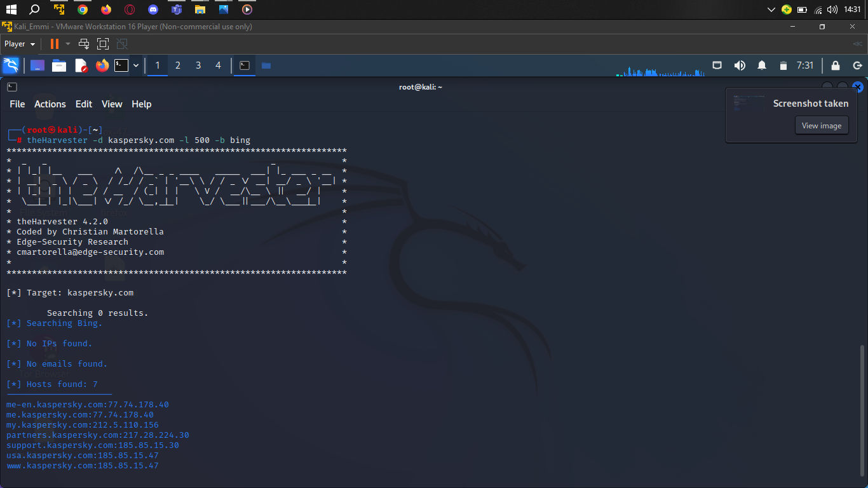The image size is (868, 488).
Task: Launch Firefox from the Kali panel
Action: point(102,65)
